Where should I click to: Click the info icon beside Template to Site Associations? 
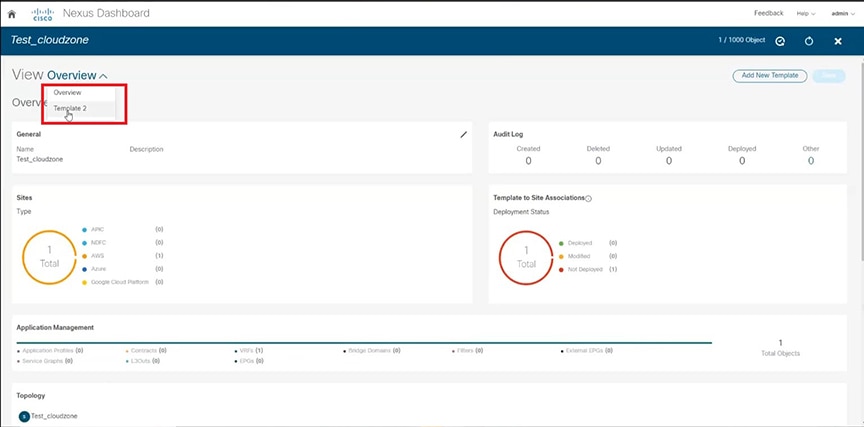[x=588, y=198]
